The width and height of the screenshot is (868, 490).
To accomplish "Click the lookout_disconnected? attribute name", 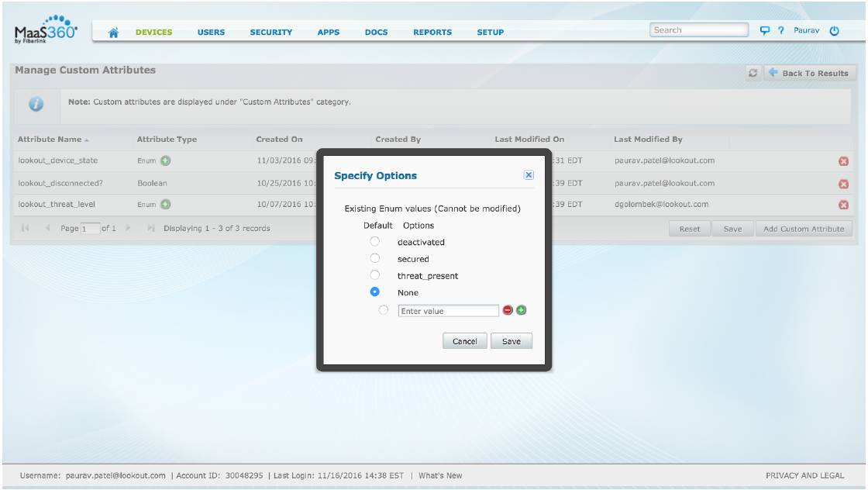I will 60,183.
